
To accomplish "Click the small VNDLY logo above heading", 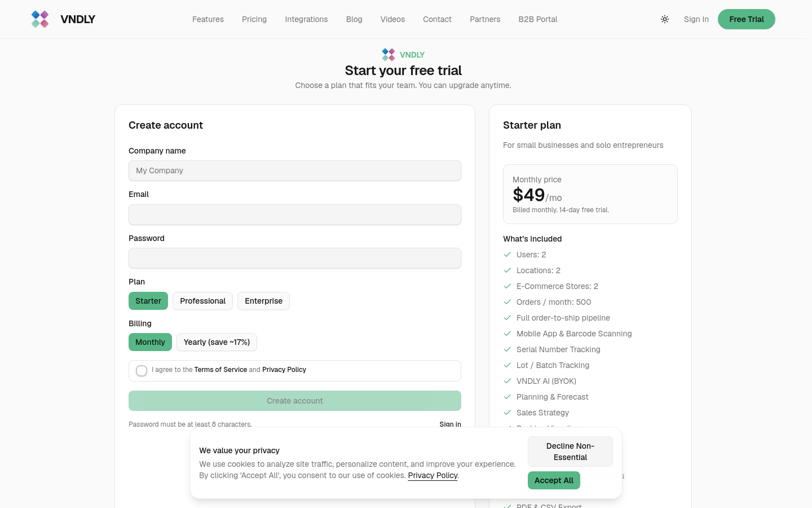I will tap(389, 55).
